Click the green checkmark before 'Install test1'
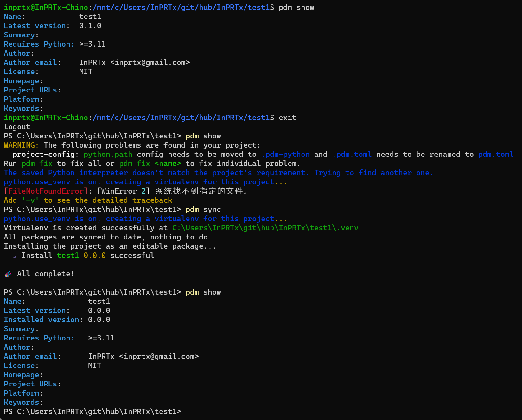The height and width of the screenshot is (420, 522). [x=15, y=256]
